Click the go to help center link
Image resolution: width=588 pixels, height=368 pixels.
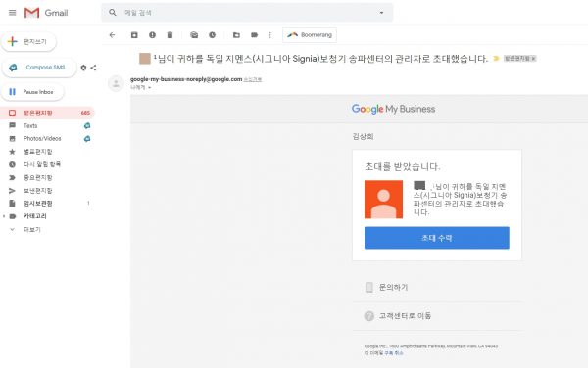(x=405, y=316)
